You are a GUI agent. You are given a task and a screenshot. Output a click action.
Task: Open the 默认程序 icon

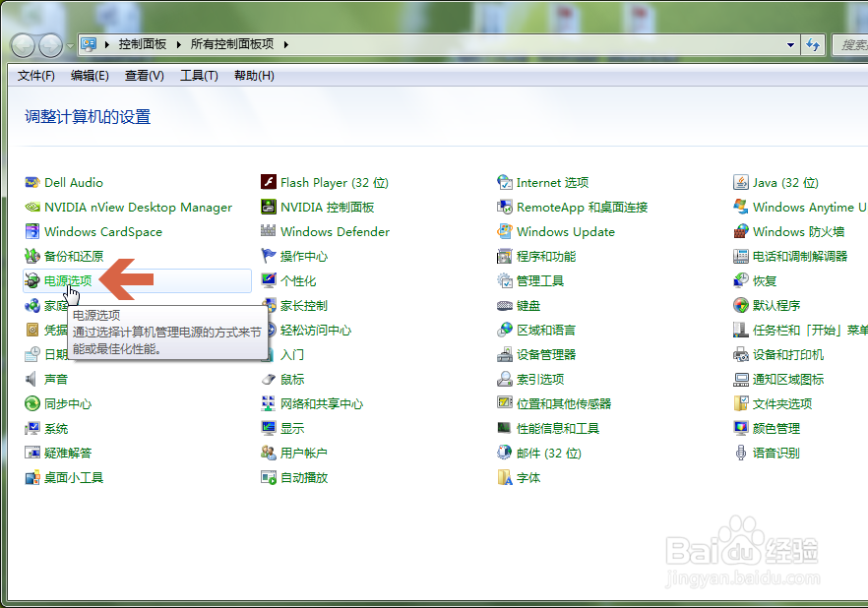click(741, 305)
